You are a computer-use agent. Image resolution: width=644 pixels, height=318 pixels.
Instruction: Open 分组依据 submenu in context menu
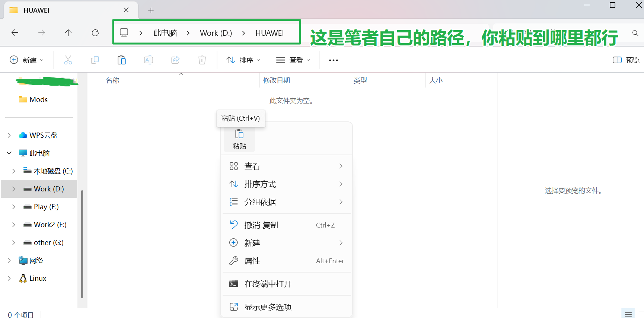pyautogui.click(x=287, y=202)
